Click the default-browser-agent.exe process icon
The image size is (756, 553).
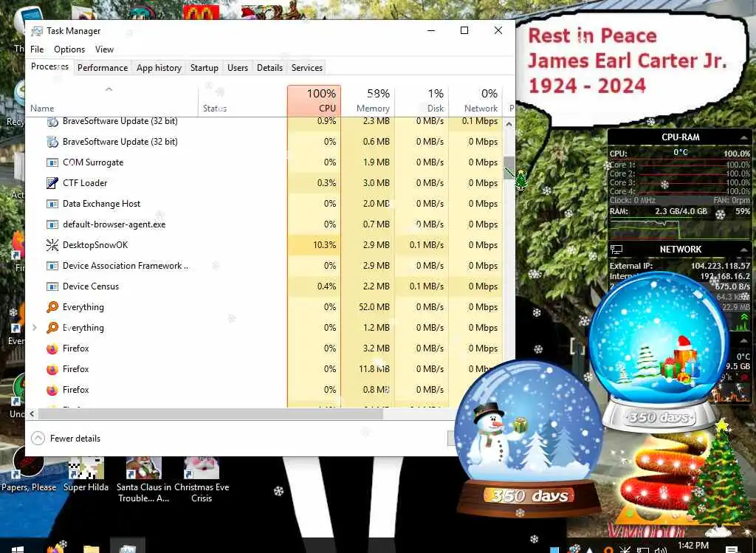tap(52, 224)
